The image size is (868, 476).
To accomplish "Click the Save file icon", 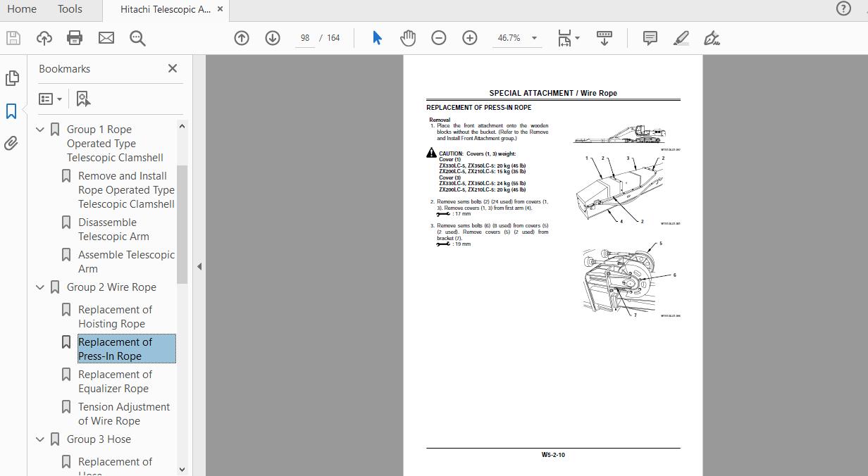I will [13, 38].
